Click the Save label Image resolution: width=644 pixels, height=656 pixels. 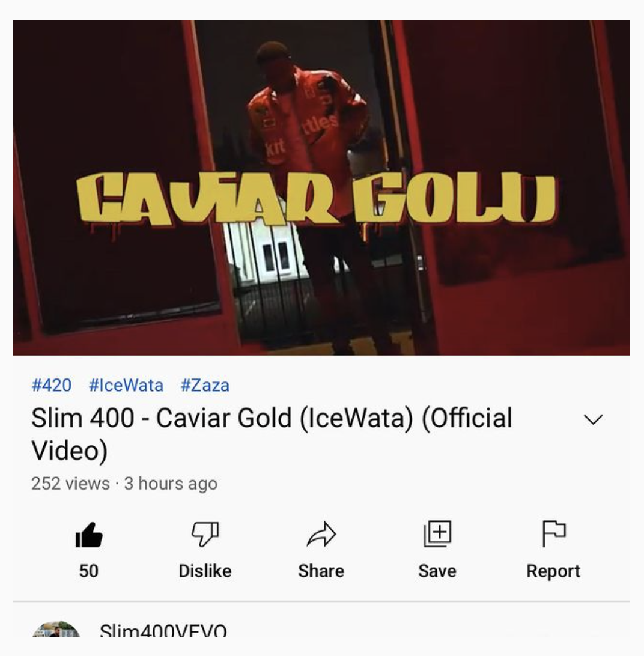point(437,571)
